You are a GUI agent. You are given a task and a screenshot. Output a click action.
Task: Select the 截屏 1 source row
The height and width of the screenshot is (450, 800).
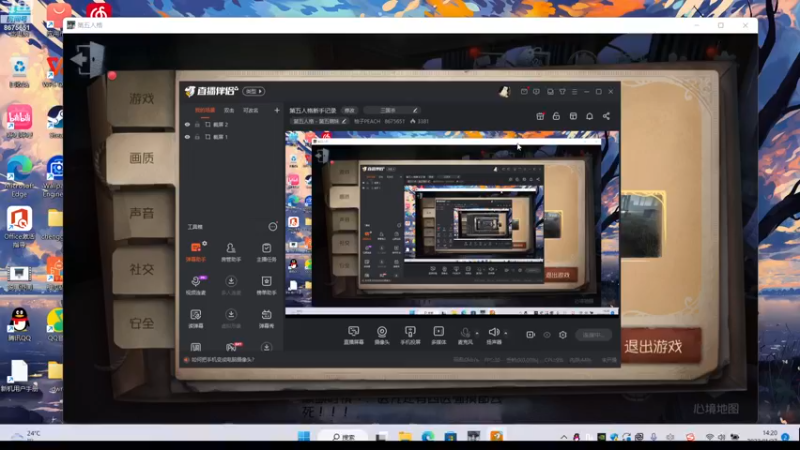tap(231, 137)
